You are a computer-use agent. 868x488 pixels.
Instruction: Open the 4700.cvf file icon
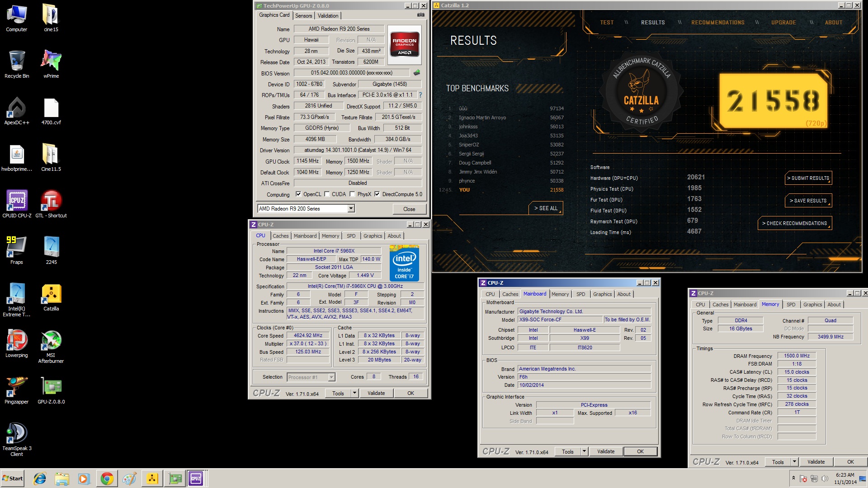pyautogui.click(x=51, y=111)
